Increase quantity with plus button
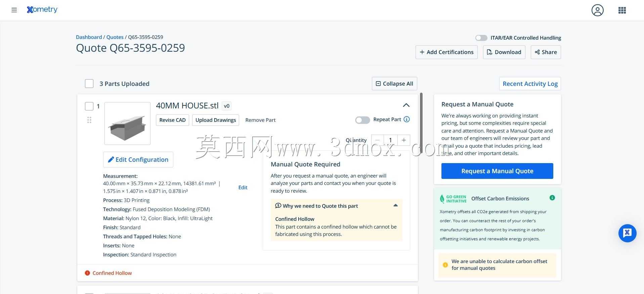 tap(404, 140)
